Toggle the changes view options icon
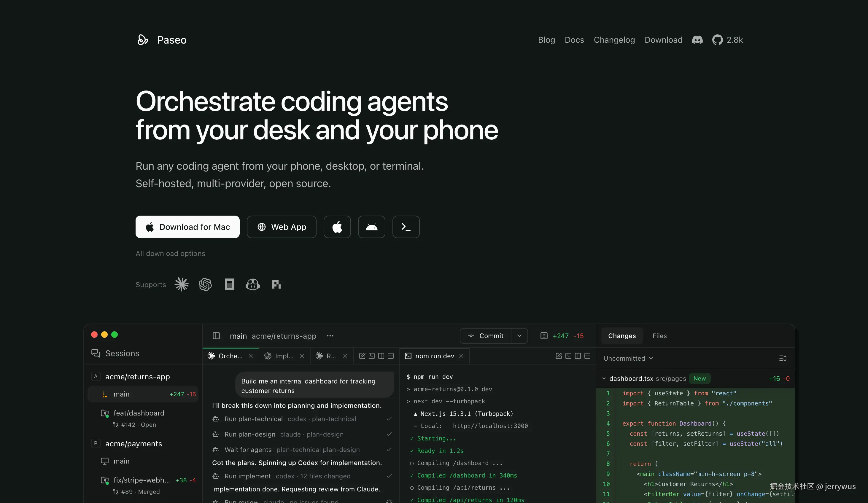 click(x=783, y=358)
